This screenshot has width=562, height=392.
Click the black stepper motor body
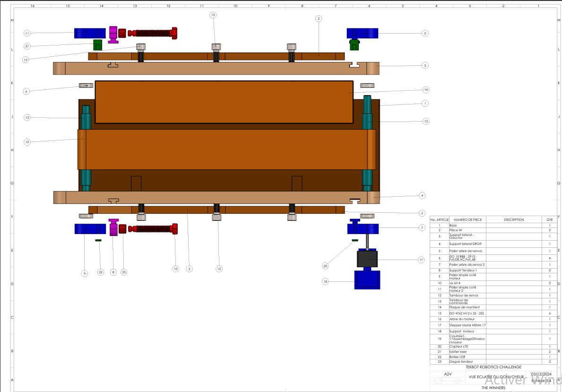tap(367, 259)
